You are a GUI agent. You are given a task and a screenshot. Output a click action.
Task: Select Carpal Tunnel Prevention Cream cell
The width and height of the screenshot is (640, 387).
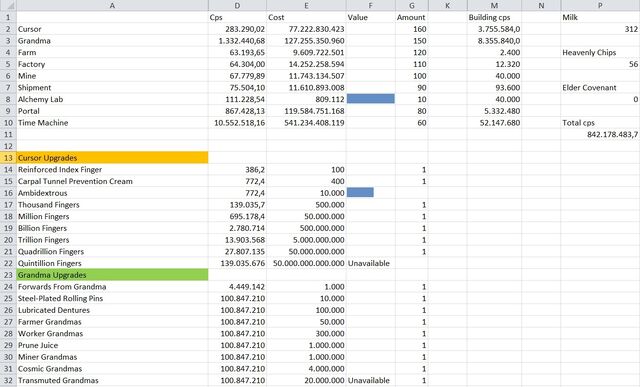112,181
